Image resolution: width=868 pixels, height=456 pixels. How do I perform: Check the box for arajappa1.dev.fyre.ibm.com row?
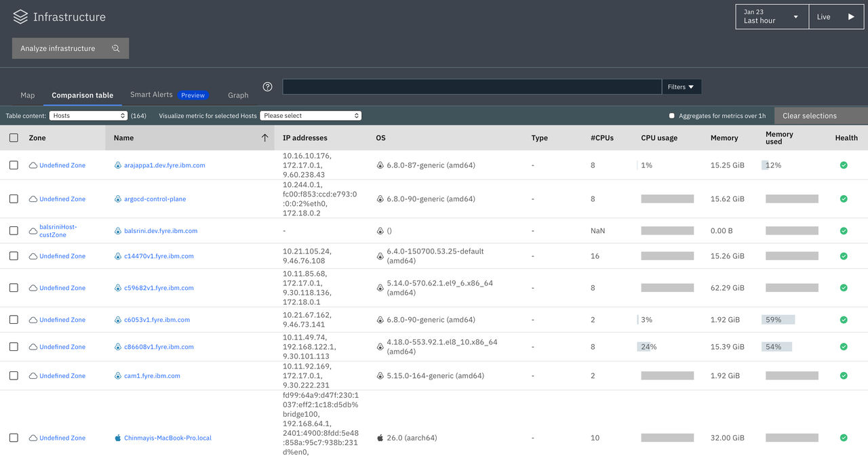(x=14, y=165)
